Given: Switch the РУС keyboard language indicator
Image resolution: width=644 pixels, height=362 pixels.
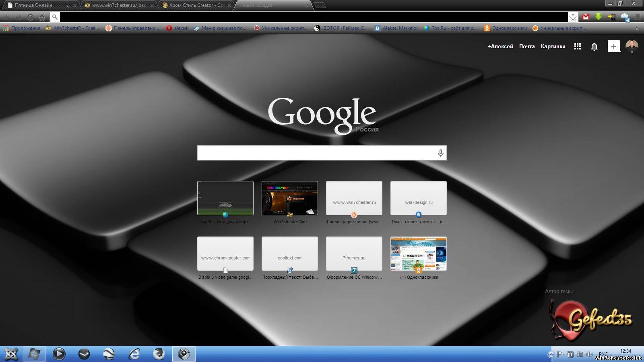Looking at the screenshot, I should tap(603, 354).
